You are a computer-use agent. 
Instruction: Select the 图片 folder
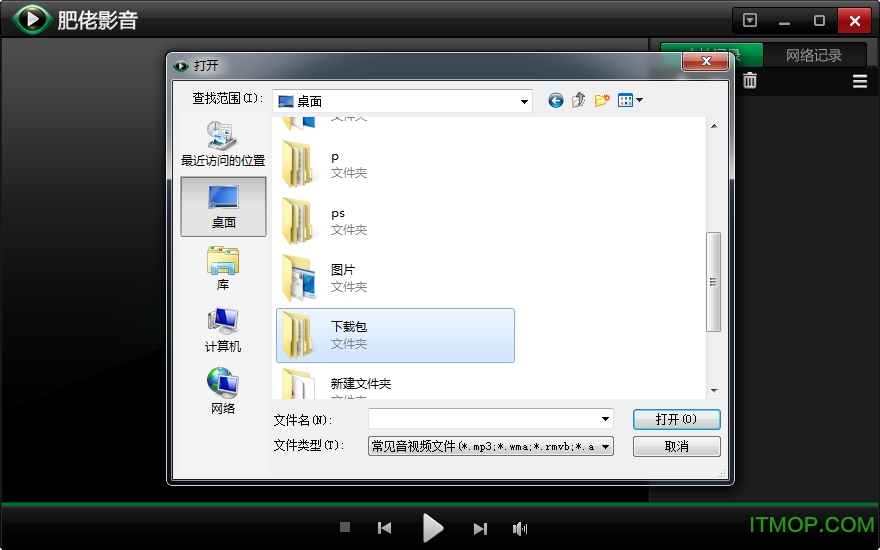tap(395, 278)
